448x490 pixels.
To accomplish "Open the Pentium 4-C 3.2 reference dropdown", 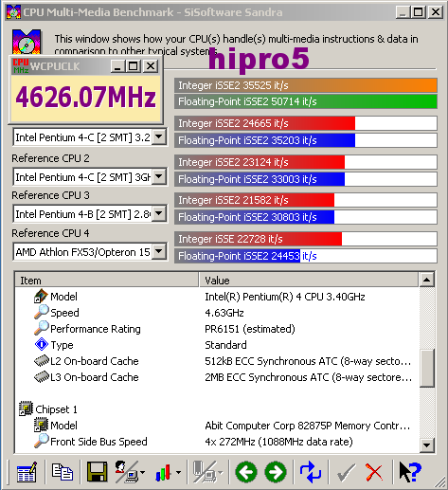I will [x=159, y=137].
